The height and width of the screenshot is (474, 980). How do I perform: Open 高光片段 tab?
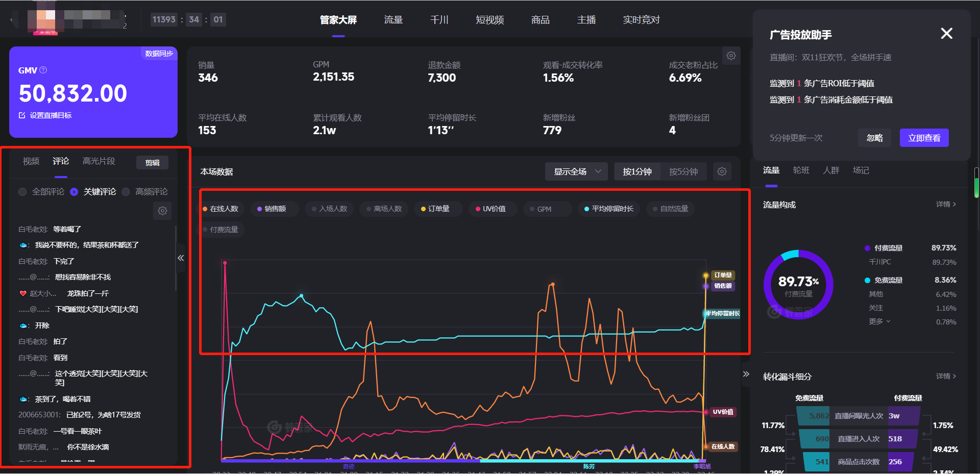click(x=99, y=161)
